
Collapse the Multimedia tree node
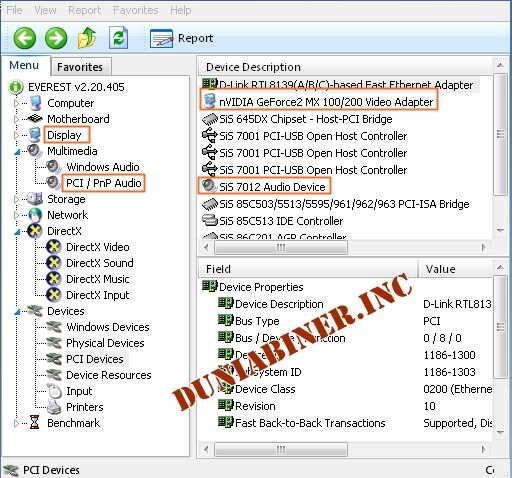point(17,152)
